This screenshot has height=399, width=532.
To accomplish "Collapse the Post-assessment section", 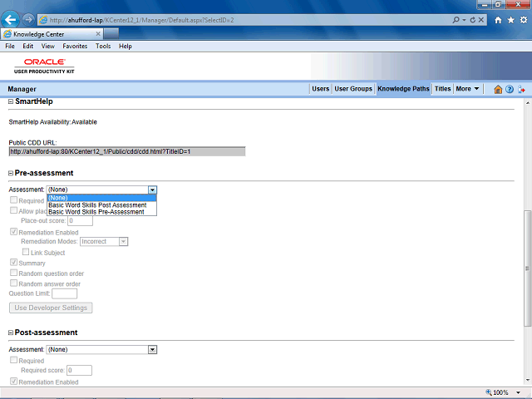I will [x=11, y=332].
